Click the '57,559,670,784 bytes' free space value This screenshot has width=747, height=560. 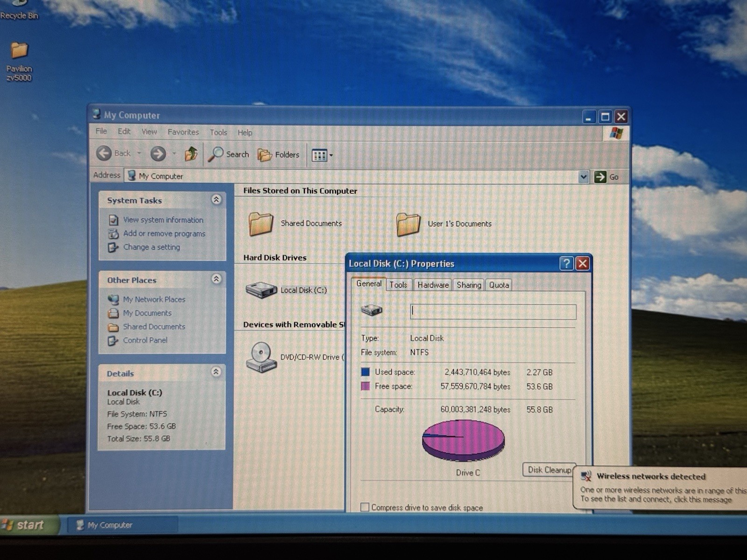point(475,386)
